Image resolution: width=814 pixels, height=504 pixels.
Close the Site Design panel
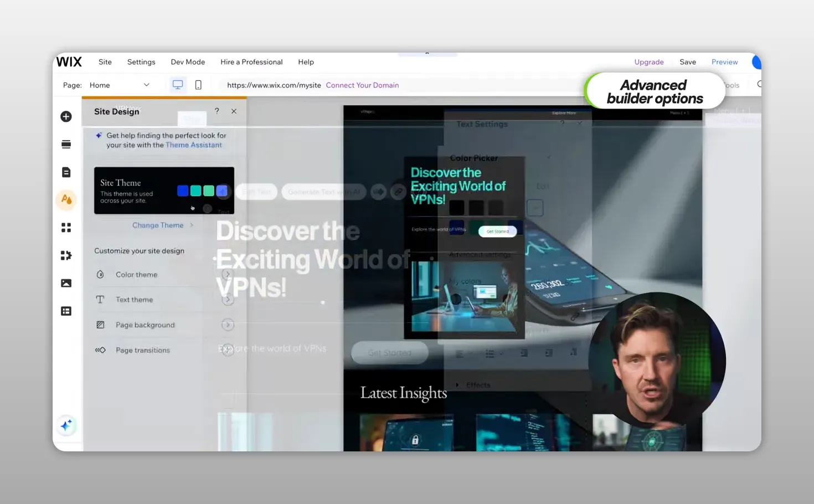(x=234, y=111)
